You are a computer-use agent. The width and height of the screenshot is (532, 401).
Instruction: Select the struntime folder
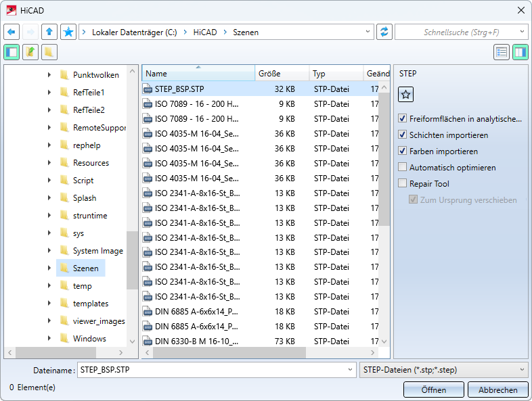pos(90,215)
